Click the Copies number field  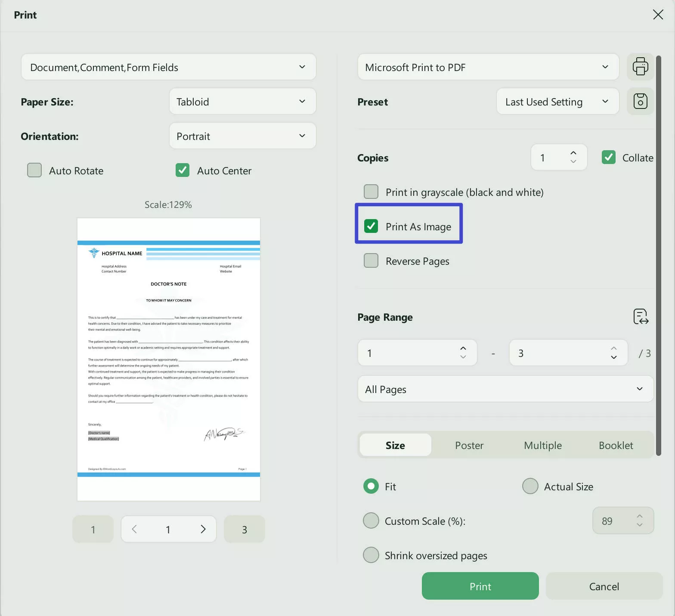[x=559, y=157]
